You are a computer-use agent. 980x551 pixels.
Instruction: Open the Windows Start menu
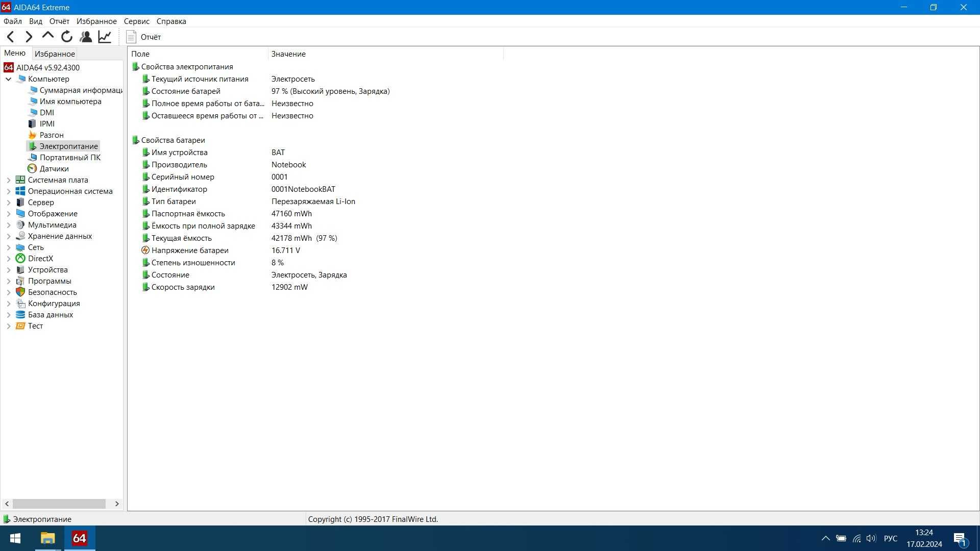pos(15,538)
